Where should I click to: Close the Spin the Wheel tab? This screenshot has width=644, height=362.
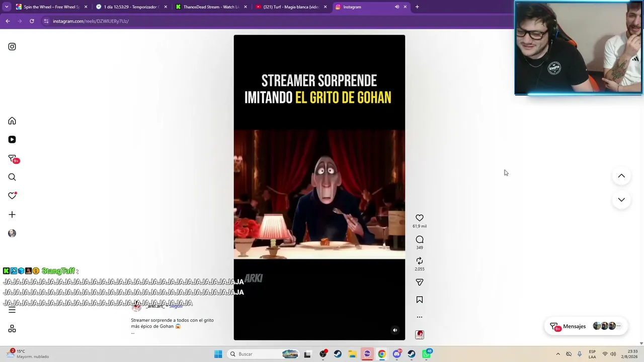(x=86, y=7)
